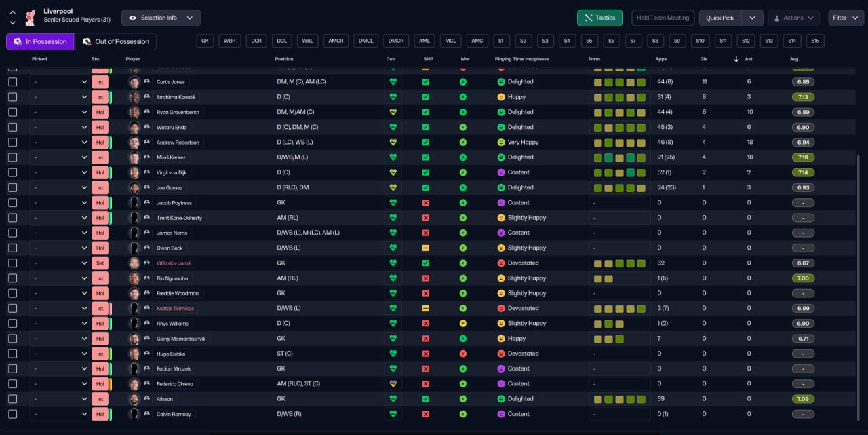This screenshot has width=868, height=435.
Task: Open Picked dropdown for Freddie Woodman
Action: pos(60,293)
